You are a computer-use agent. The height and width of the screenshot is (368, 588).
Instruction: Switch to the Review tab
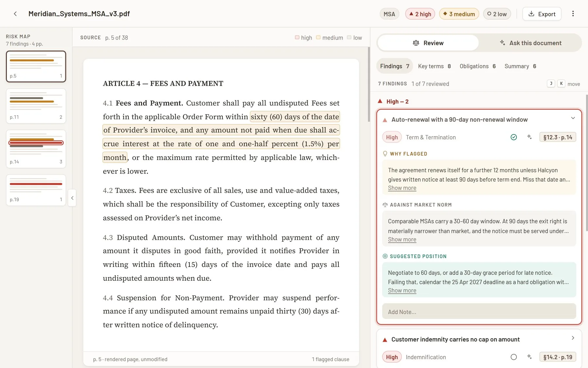click(x=428, y=43)
